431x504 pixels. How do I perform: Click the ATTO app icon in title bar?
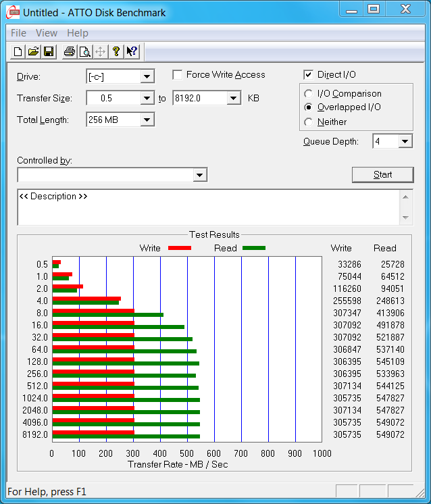click(x=14, y=13)
